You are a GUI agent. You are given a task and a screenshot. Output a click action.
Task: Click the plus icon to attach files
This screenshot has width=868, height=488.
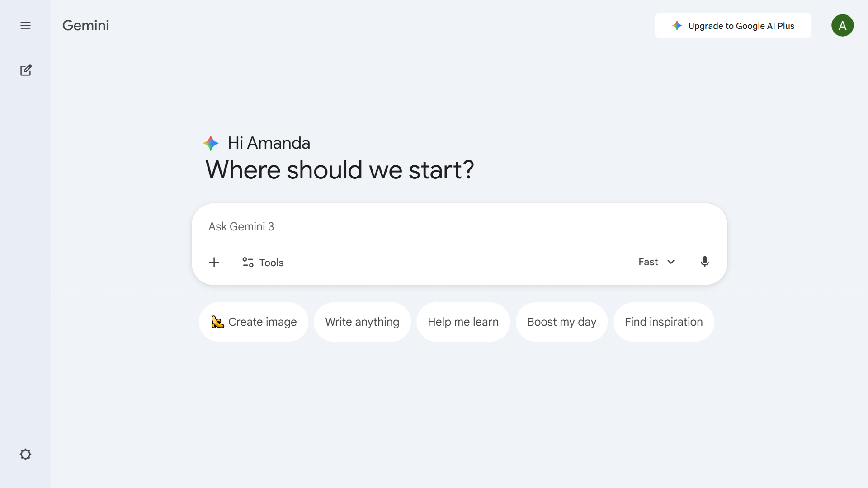(x=214, y=262)
